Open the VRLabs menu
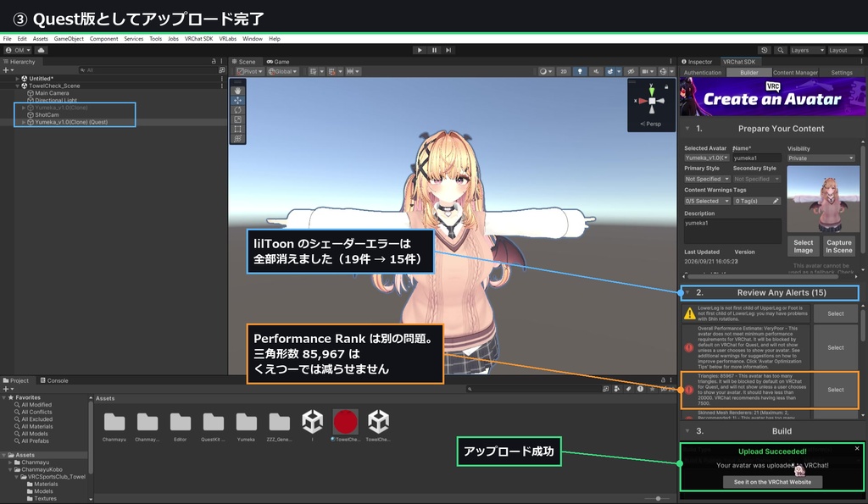 (227, 39)
